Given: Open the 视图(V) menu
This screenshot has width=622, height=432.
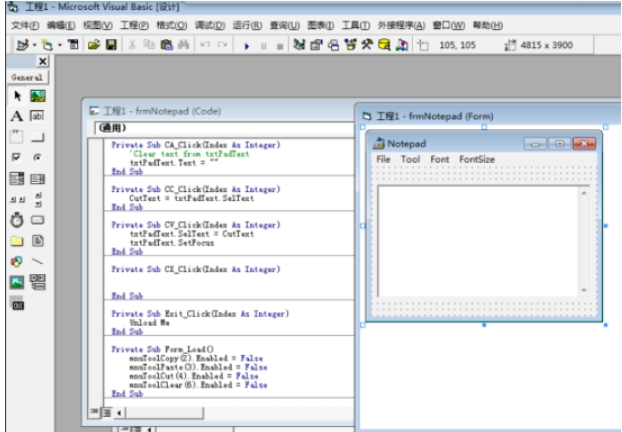Looking at the screenshot, I should click(x=98, y=25).
